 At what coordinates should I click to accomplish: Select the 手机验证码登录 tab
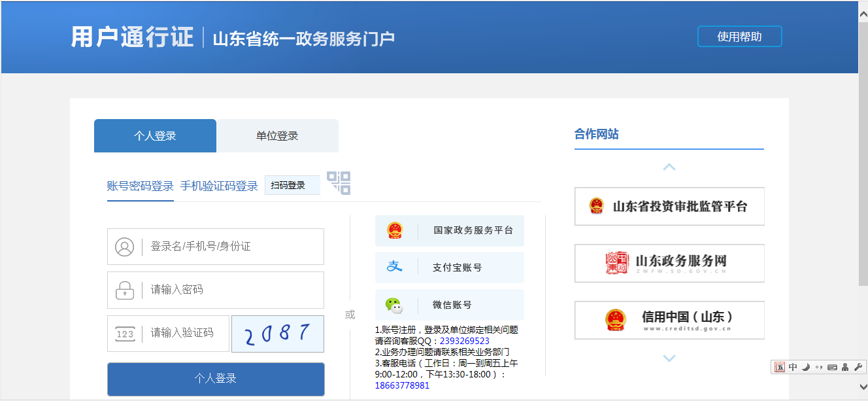click(219, 186)
